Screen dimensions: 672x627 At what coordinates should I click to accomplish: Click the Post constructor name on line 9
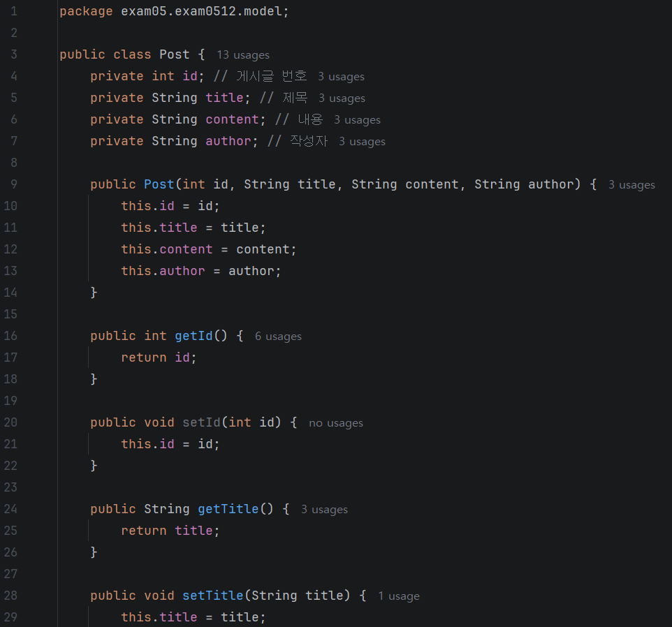159,184
